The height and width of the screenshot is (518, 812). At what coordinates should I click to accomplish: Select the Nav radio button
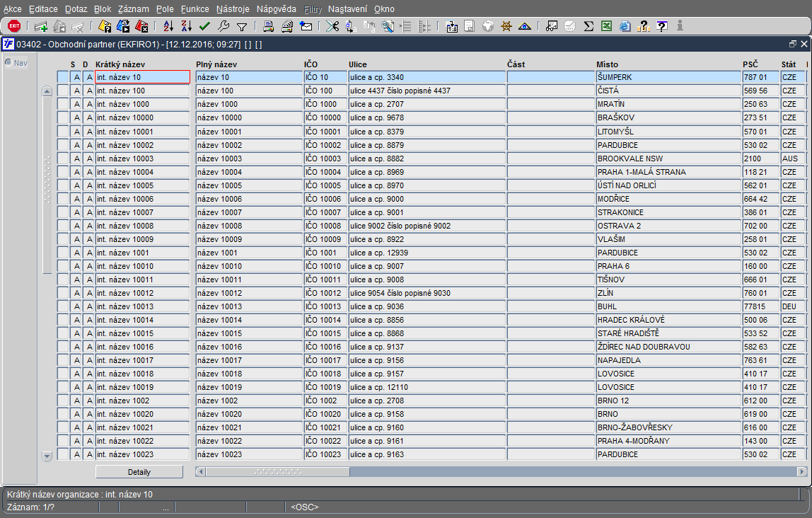click(8, 63)
